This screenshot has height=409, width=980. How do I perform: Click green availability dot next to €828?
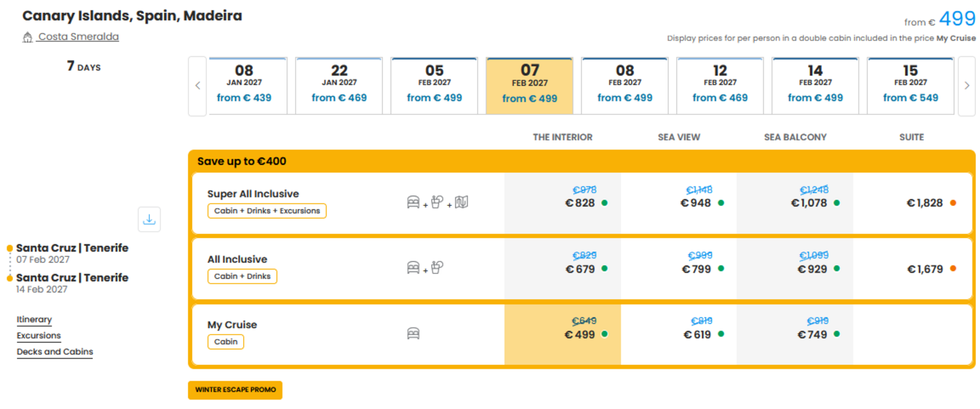[605, 203]
